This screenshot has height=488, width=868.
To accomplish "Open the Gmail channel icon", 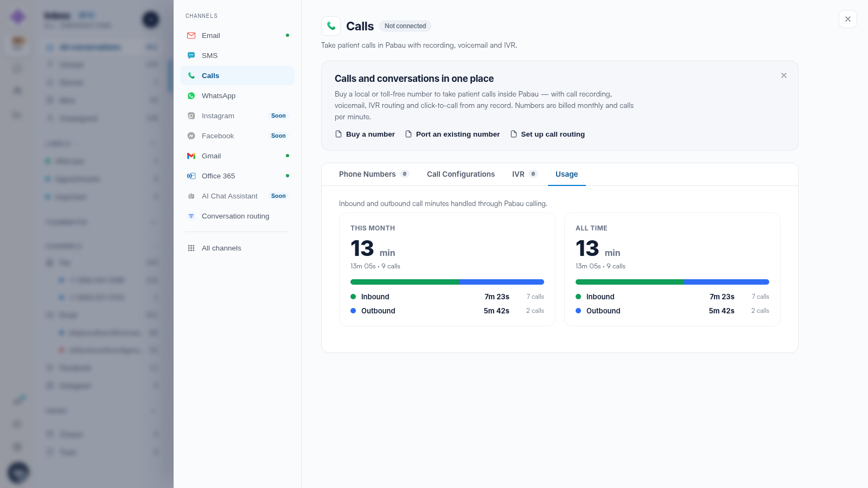I will (x=191, y=156).
